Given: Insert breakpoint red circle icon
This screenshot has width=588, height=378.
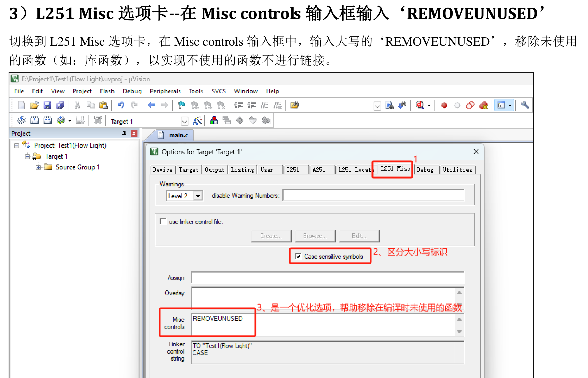Looking at the screenshot, I should click(444, 105).
